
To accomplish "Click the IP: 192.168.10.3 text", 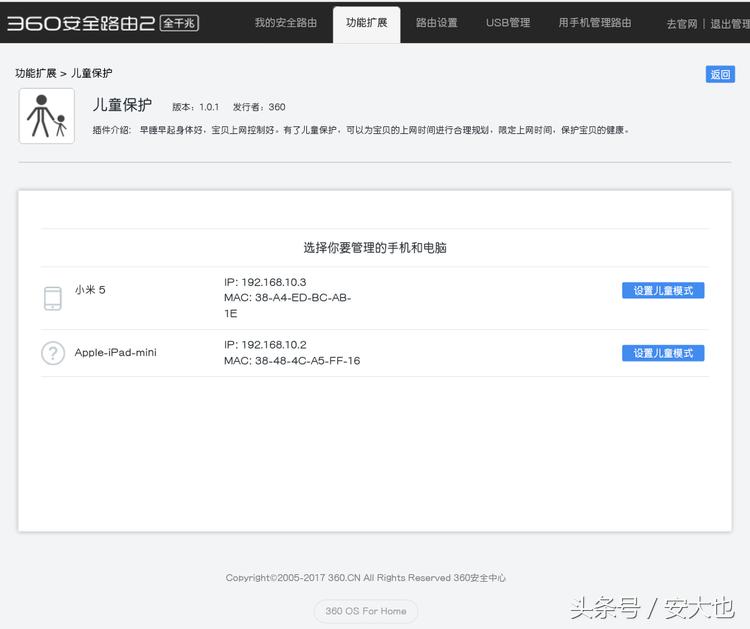I will pyautogui.click(x=265, y=282).
